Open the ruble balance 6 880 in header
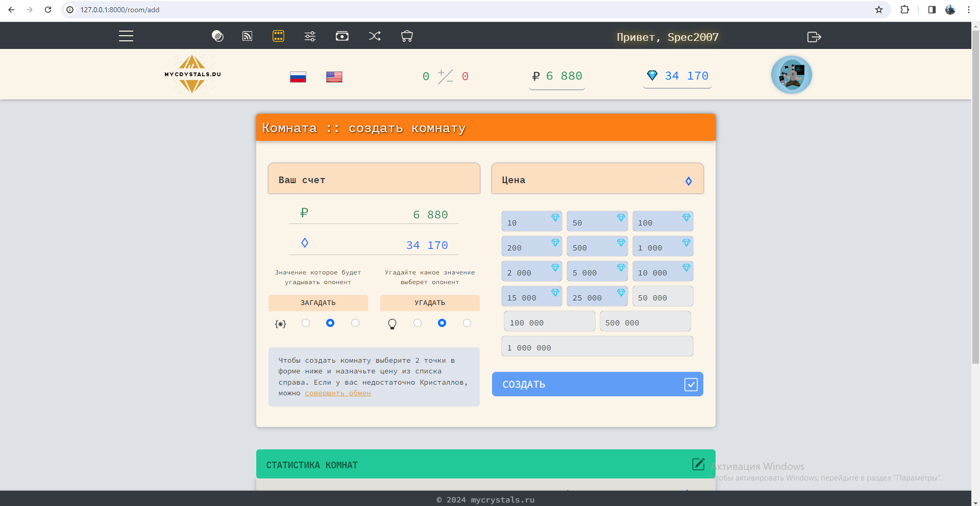The image size is (980, 506). pos(557,77)
